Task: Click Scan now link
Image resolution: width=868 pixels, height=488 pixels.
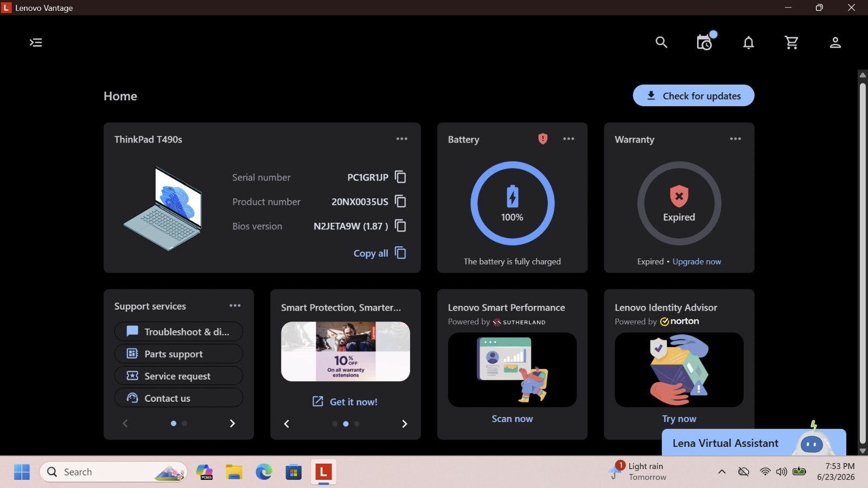Action: click(x=512, y=419)
